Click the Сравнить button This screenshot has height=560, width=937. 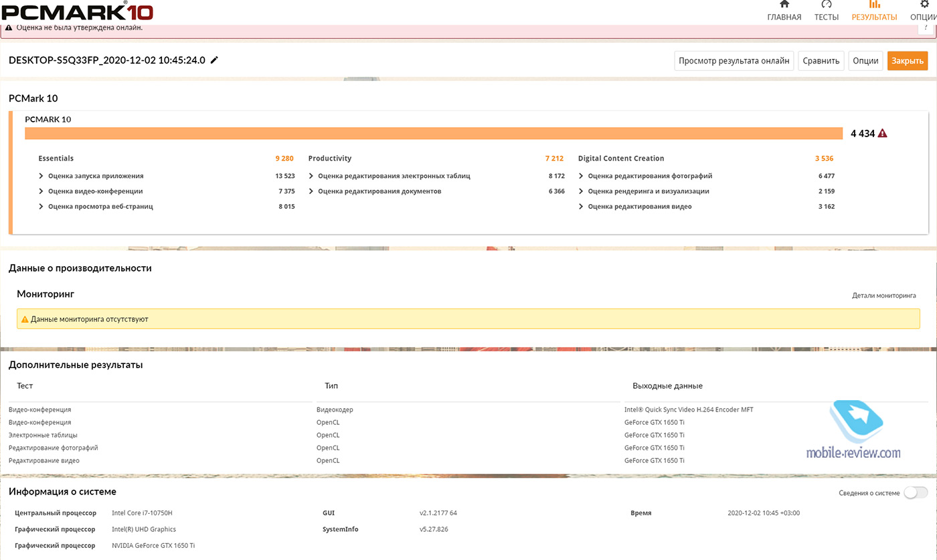point(821,61)
